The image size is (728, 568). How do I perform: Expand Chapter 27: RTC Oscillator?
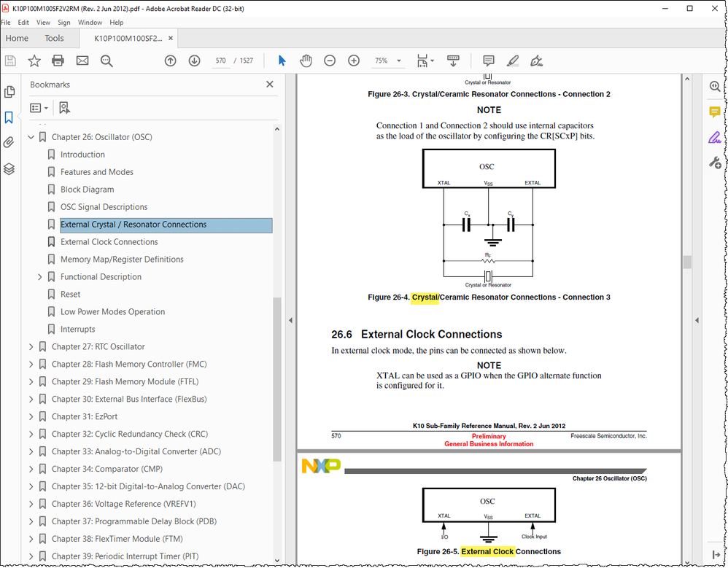(x=31, y=346)
